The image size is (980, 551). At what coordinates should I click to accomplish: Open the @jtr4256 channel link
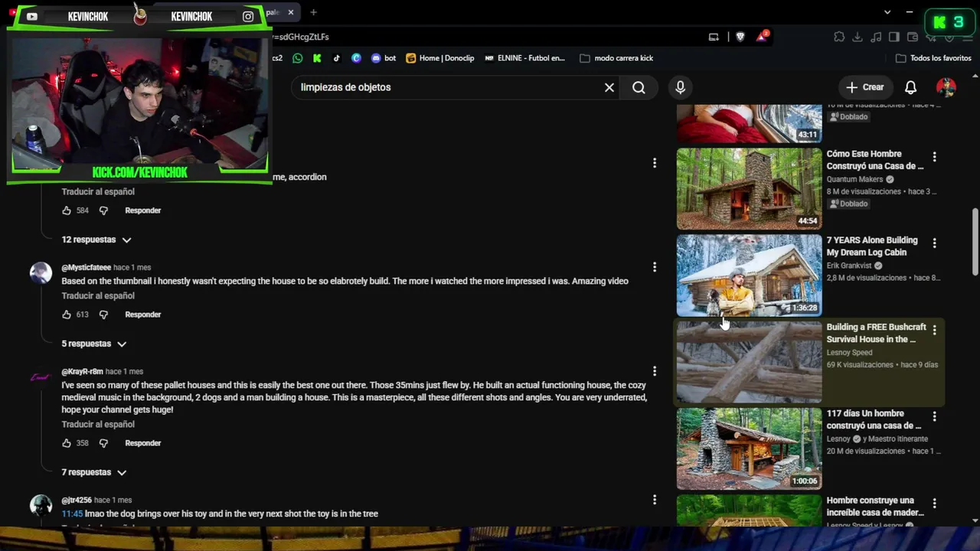pos(77,500)
